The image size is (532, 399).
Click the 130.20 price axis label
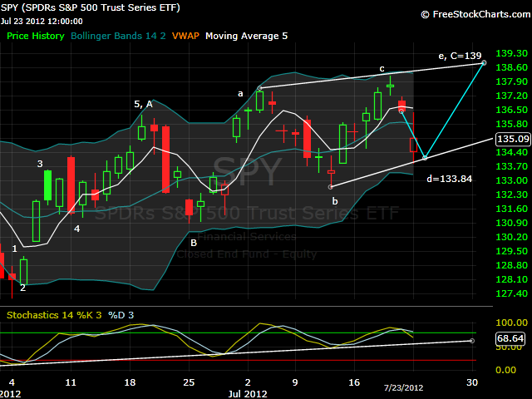[512, 237]
